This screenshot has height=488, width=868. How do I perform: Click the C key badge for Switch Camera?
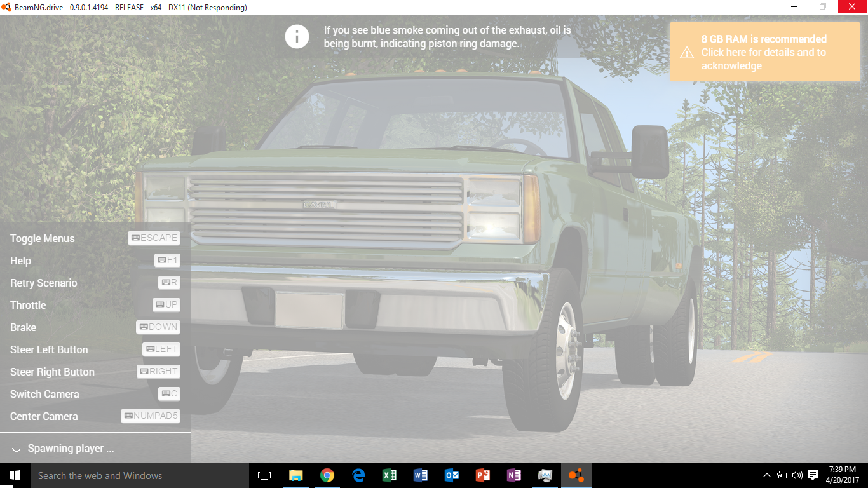point(170,394)
